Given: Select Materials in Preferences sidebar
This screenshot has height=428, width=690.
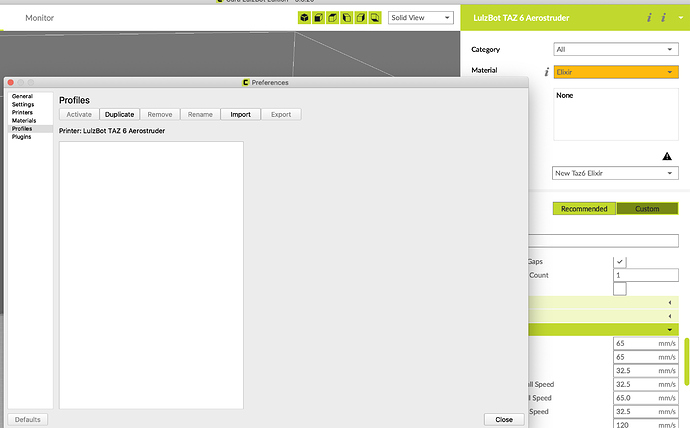Looking at the screenshot, I should click(24, 120).
